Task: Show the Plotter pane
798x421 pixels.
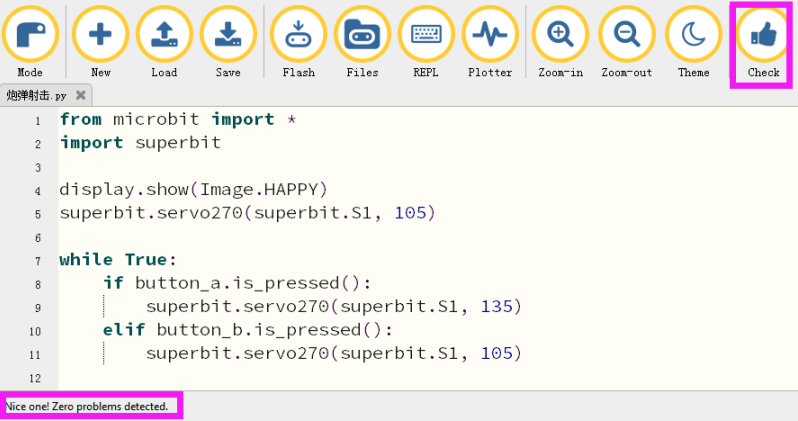Action: [x=490, y=35]
